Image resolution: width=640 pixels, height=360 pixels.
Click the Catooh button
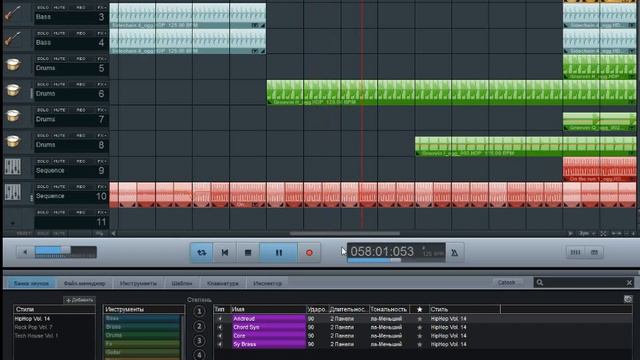coord(507,282)
